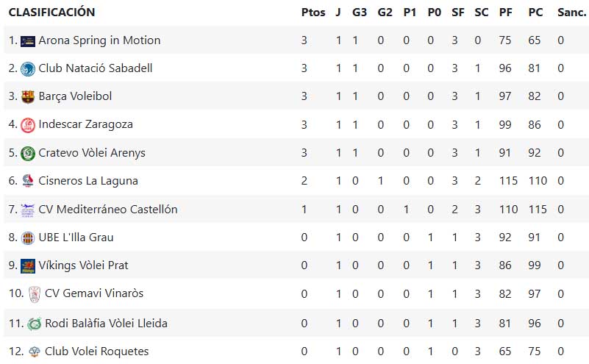589x364 pixels.
Task: Open the Arona Spring in Motion team link
Action: [x=99, y=40]
